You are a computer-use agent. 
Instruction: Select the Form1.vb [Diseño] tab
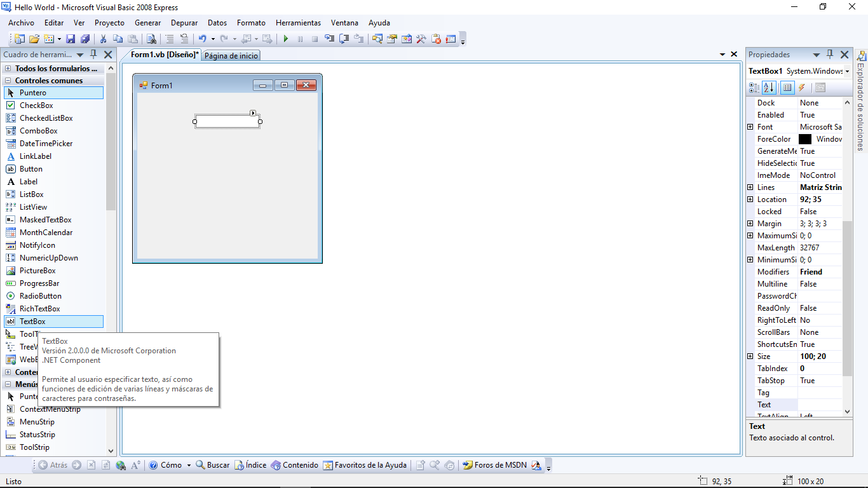[x=165, y=55]
